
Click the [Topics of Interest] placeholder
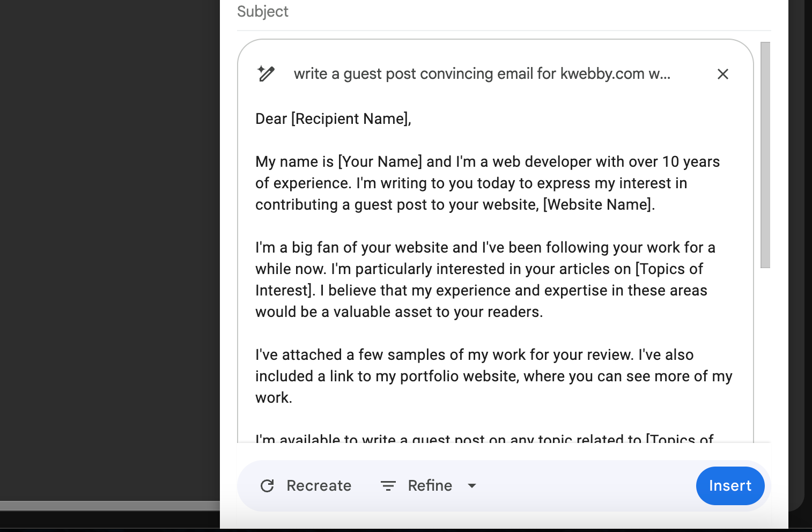[669, 269]
